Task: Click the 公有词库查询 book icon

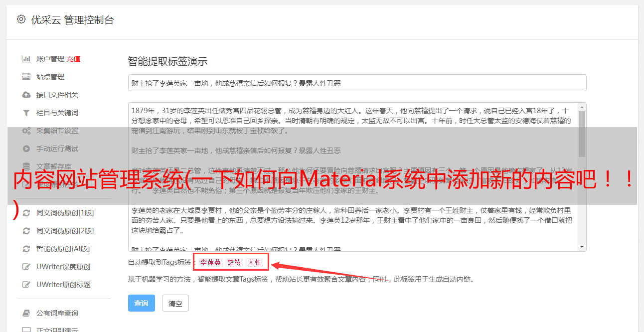Action: coord(26,313)
